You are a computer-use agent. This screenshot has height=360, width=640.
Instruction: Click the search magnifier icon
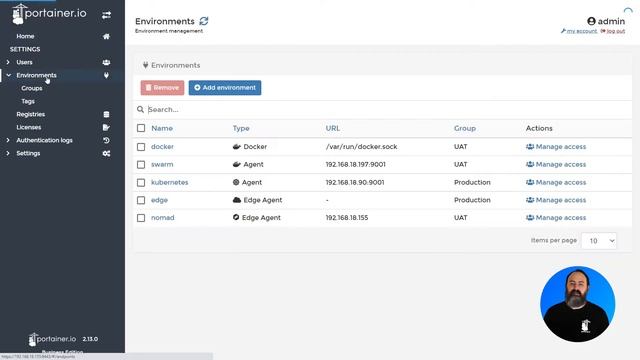[140, 109]
